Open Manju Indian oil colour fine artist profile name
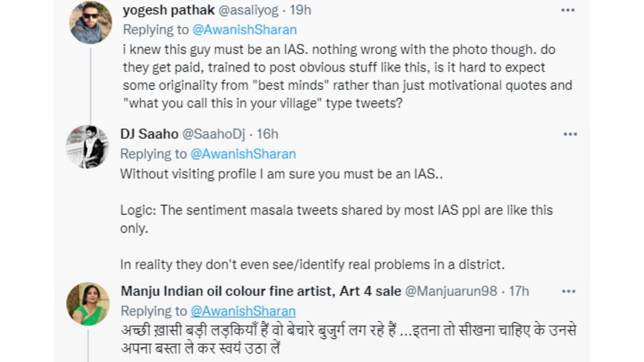Screen dimensions: 644x362 261,291
